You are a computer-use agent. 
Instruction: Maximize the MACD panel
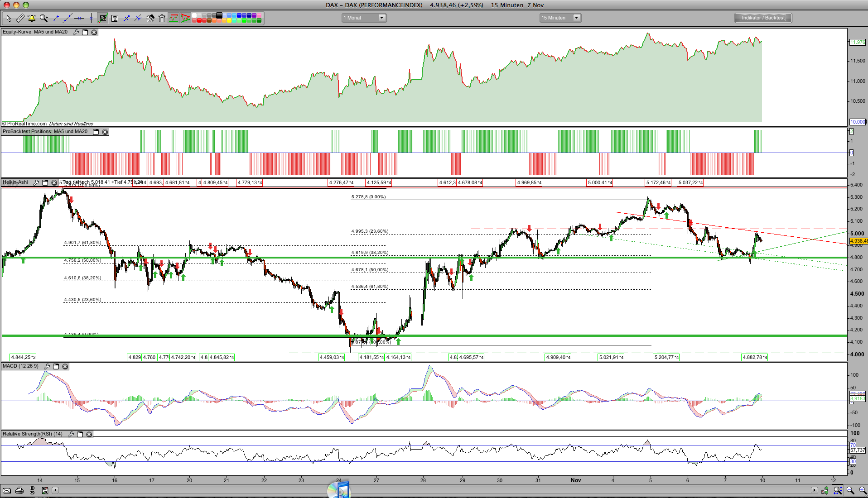56,366
